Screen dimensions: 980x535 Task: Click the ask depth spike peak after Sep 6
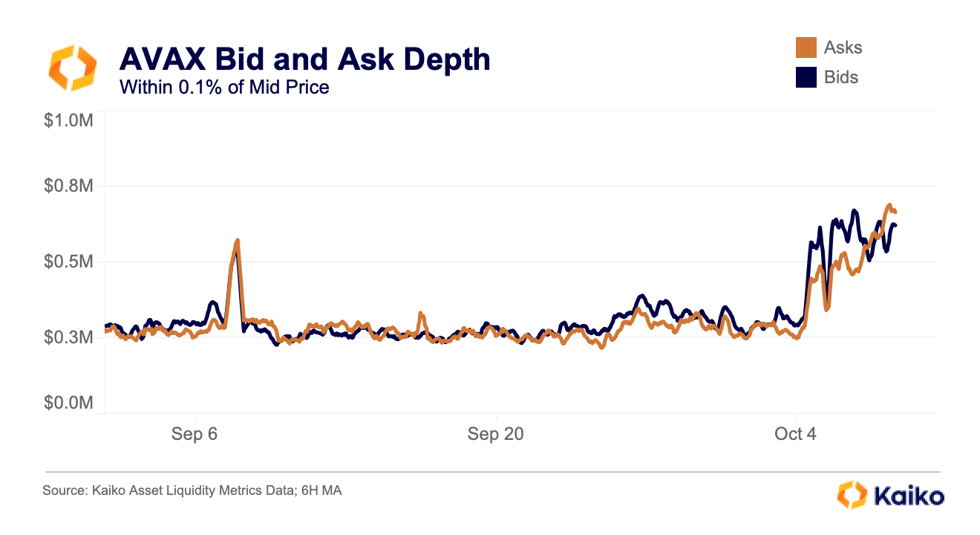(x=237, y=241)
